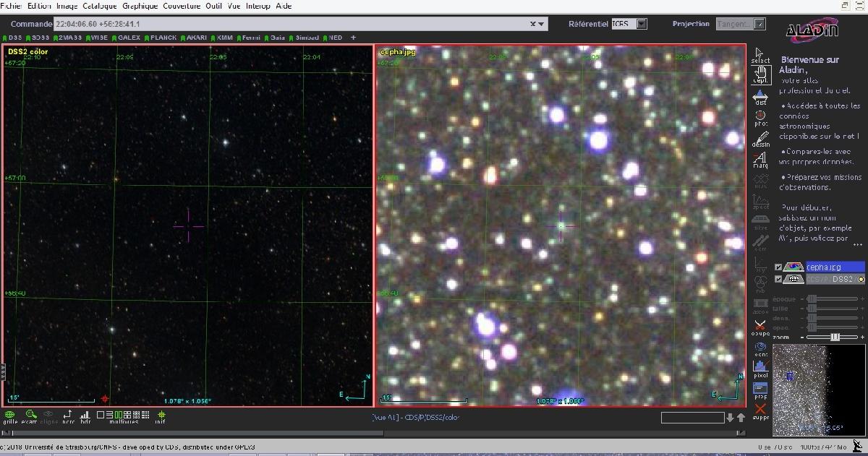868x456 pixels.
Task: Select the dessin drawing tool
Action: tap(759, 138)
